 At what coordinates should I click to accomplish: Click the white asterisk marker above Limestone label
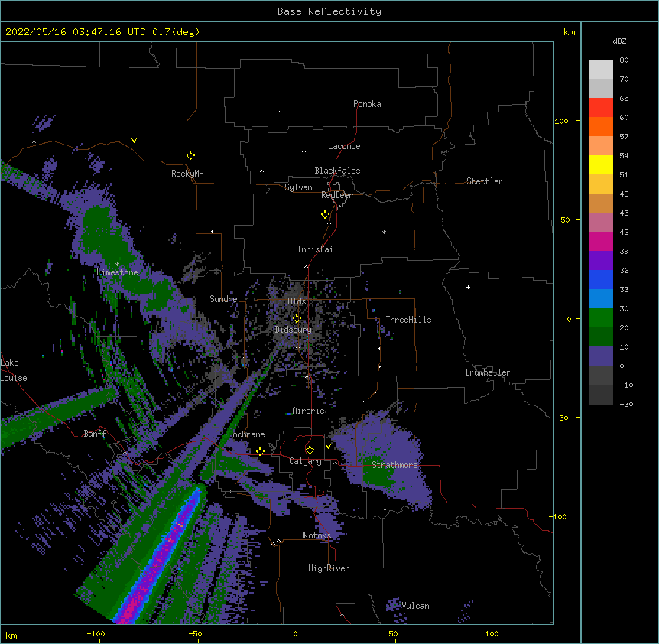[117, 265]
